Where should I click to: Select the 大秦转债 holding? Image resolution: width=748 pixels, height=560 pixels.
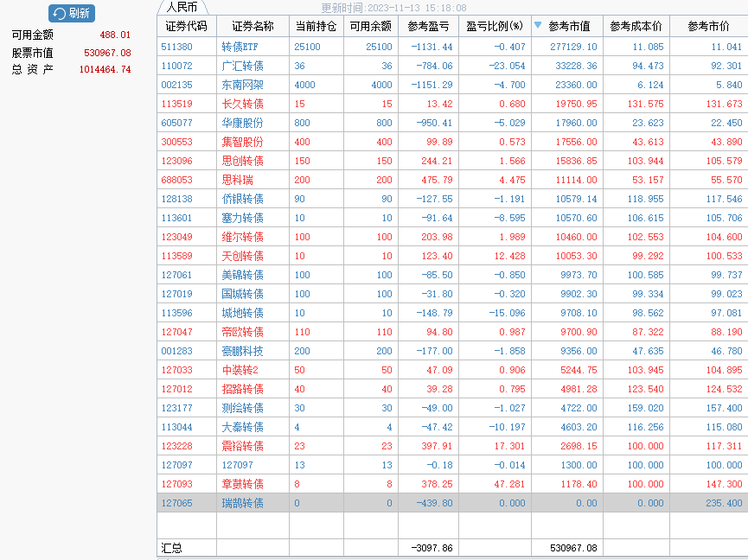[242, 427]
